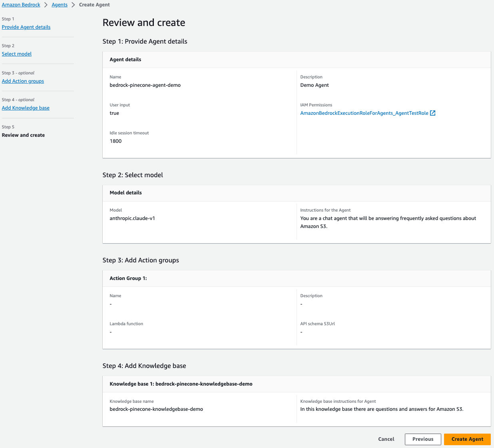Open the external link icon beside IAM role
494x448 pixels.
pos(432,113)
